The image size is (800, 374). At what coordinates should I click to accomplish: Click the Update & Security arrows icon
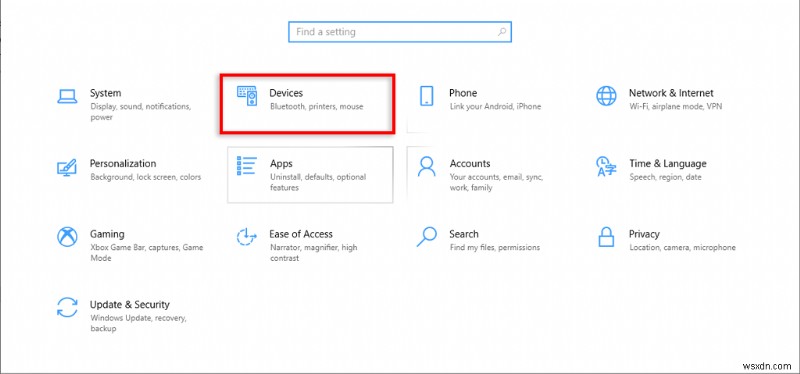point(67,307)
